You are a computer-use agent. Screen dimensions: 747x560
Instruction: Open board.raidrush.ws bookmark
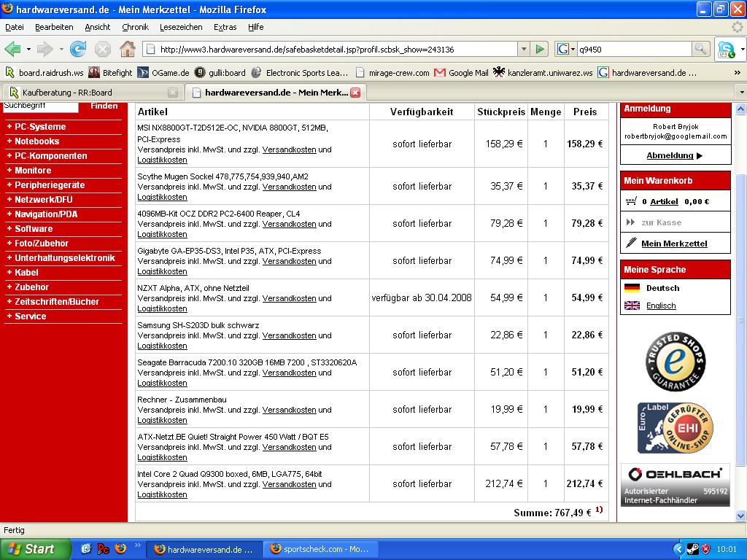click(x=44, y=73)
